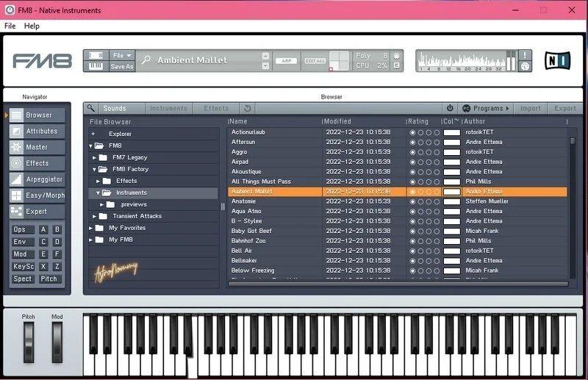588x380 pixels.
Task: Expand the My FM8 folder
Action: 90,240
